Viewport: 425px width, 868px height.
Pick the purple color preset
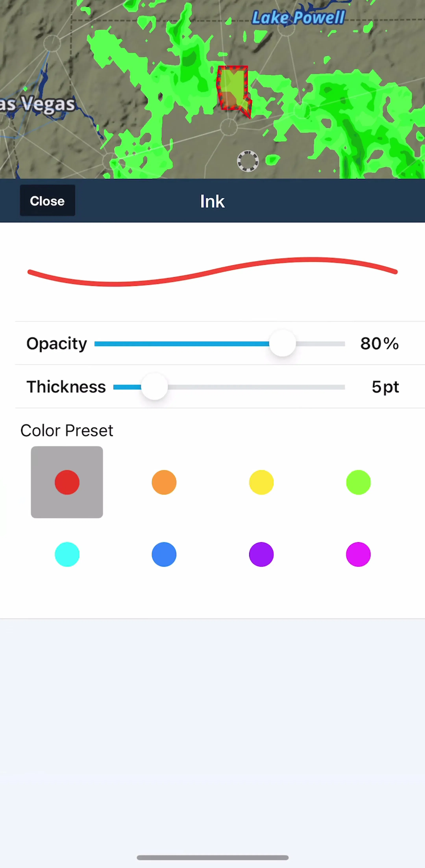tap(261, 554)
